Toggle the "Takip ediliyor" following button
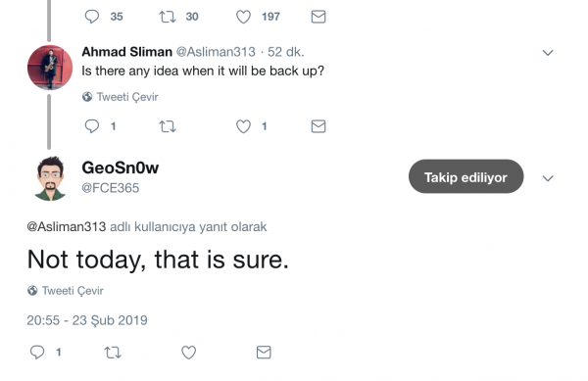 tap(465, 176)
